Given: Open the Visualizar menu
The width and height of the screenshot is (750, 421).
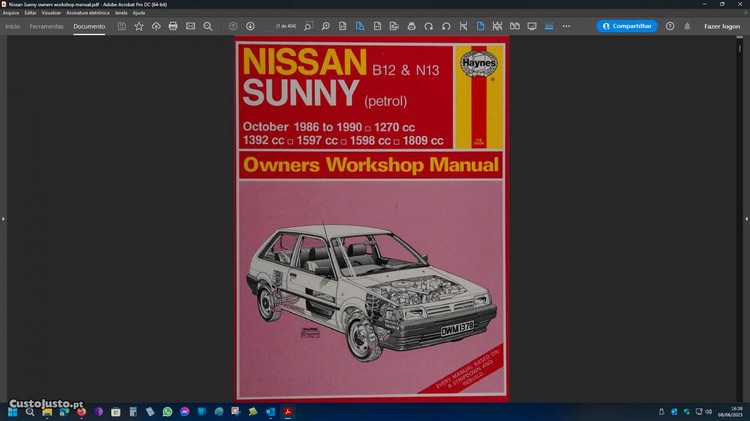Looking at the screenshot, I should (51, 12).
